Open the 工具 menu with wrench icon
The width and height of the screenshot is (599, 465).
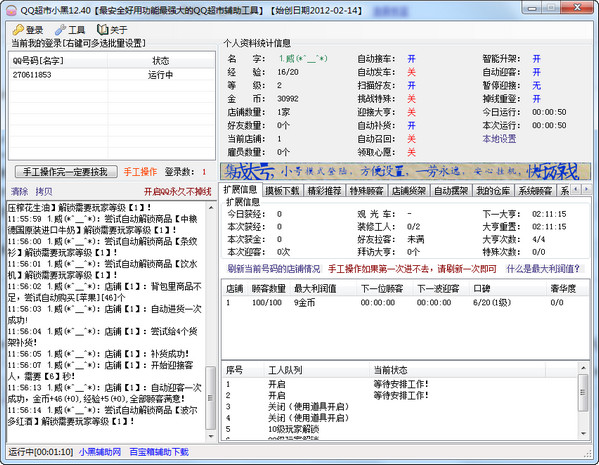(x=70, y=30)
